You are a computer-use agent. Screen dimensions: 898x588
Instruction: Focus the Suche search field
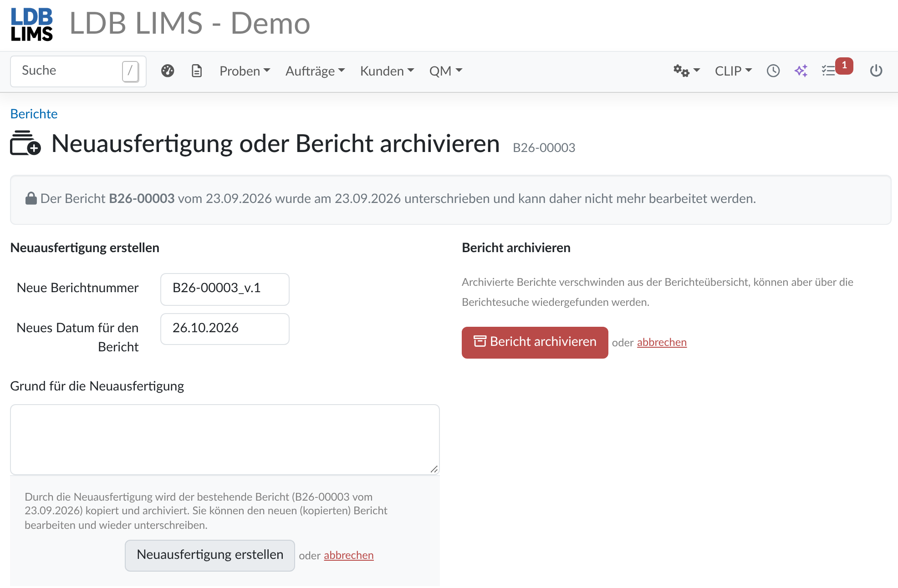(x=78, y=71)
